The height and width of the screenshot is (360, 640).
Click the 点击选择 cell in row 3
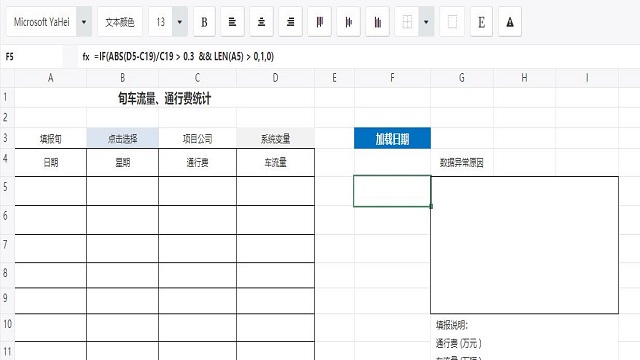tap(122, 138)
